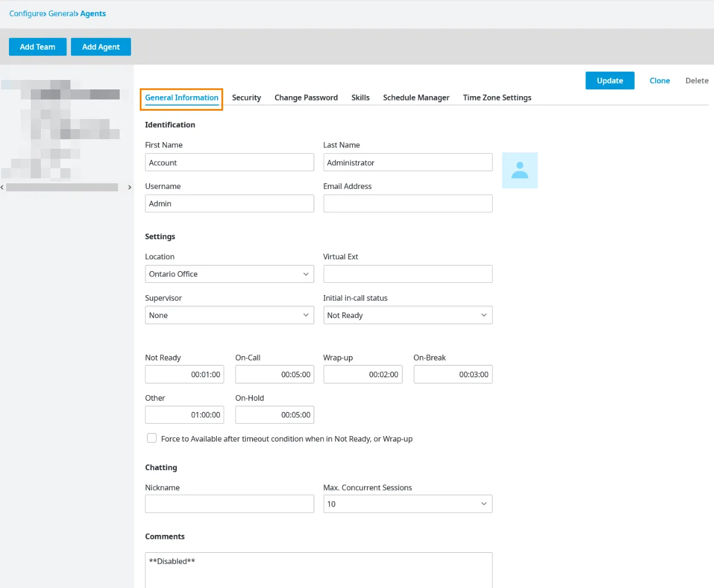Click the Add Agent button
This screenshot has height=588, width=714.
click(x=101, y=47)
